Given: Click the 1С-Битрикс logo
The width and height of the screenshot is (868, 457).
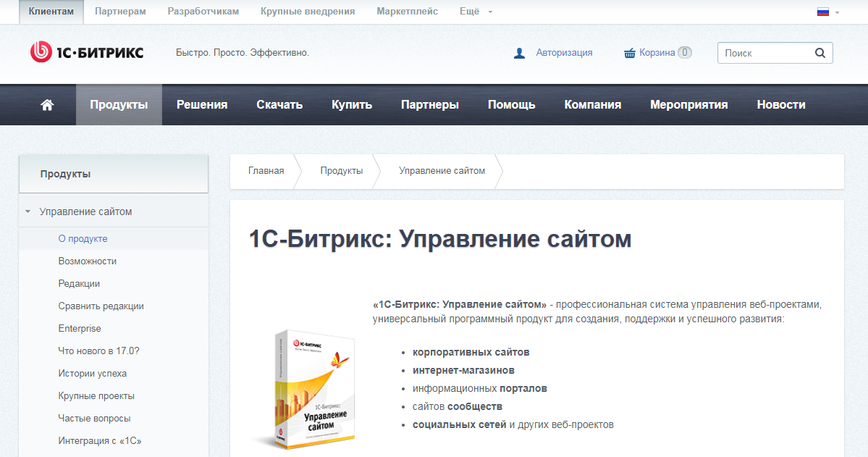Looking at the screenshot, I should pos(83,51).
